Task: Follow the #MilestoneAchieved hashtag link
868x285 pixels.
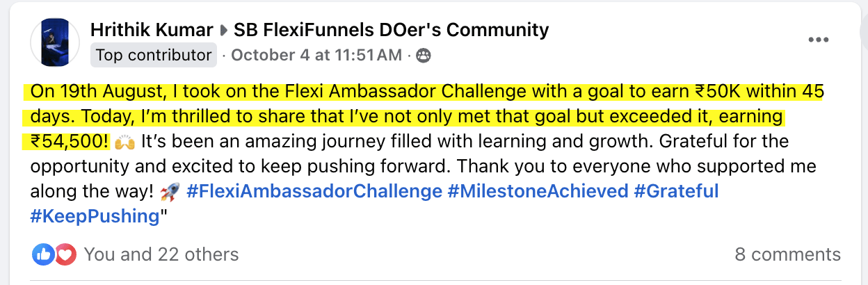Action: (538, 190)
